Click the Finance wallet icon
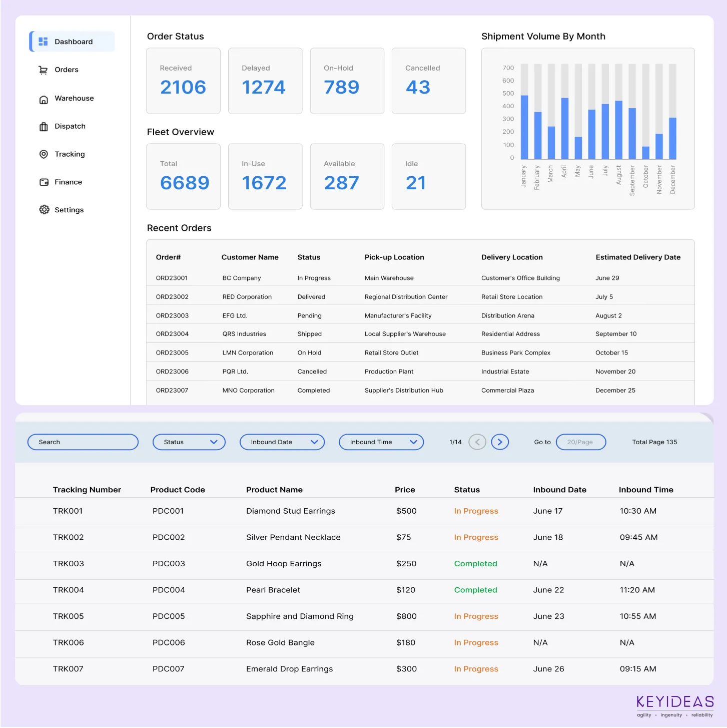Screen dimensions: 727x728 point(44,182)
